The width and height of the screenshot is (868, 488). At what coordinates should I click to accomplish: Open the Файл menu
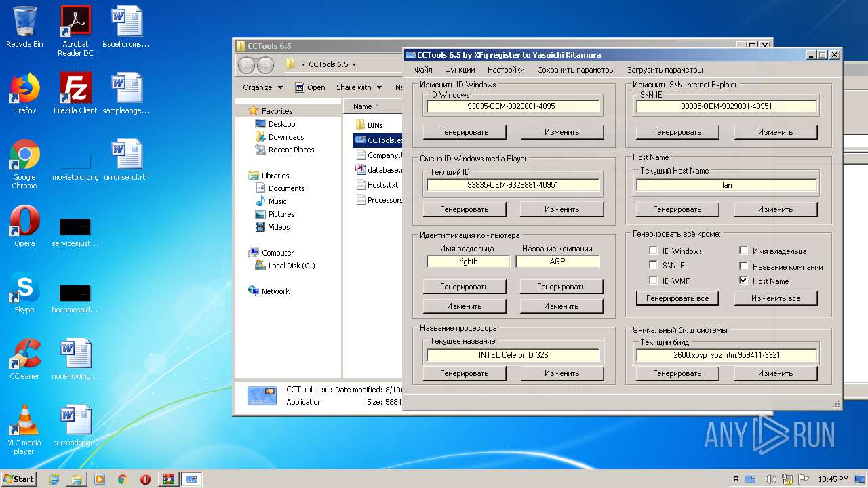[423, 70]
